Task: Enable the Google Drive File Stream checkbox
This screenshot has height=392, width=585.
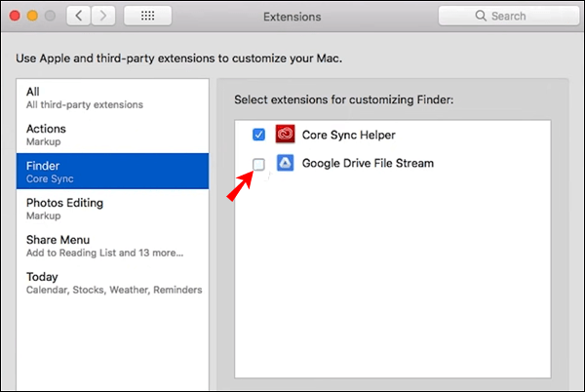Action: [258, 164]
